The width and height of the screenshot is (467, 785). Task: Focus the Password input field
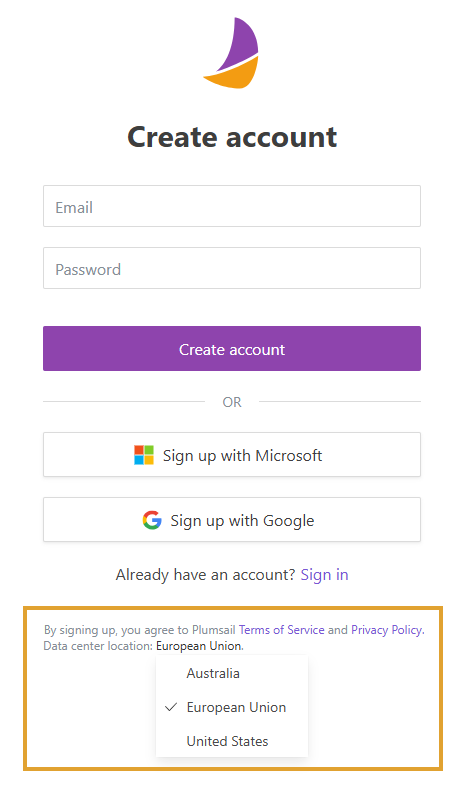tap(232, 268)
